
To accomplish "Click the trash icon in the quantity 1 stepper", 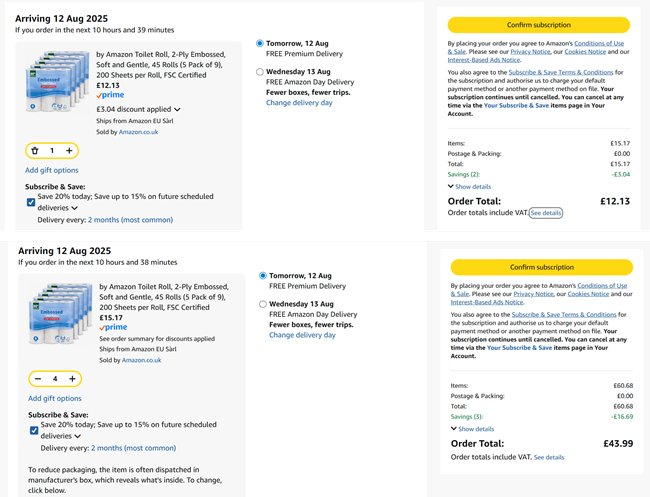I will (x=35, y=151).
